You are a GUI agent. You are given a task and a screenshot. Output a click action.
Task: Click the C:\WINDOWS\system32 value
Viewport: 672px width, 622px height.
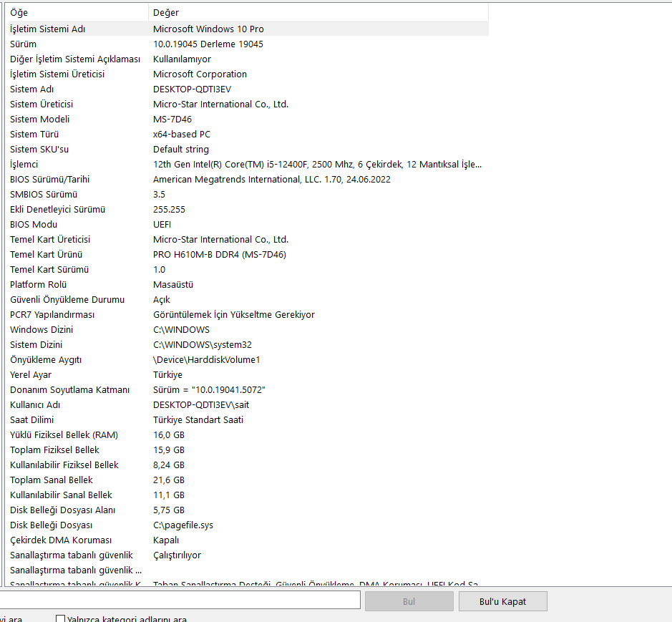(x=203, y=344)
